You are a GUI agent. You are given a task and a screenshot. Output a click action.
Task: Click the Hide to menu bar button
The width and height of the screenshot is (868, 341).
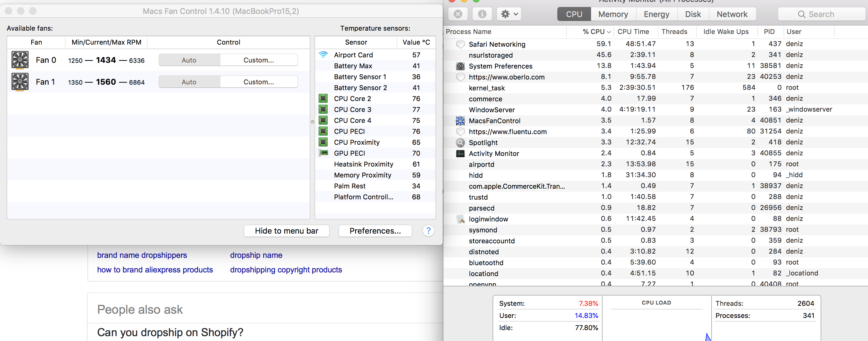point(286,231)
